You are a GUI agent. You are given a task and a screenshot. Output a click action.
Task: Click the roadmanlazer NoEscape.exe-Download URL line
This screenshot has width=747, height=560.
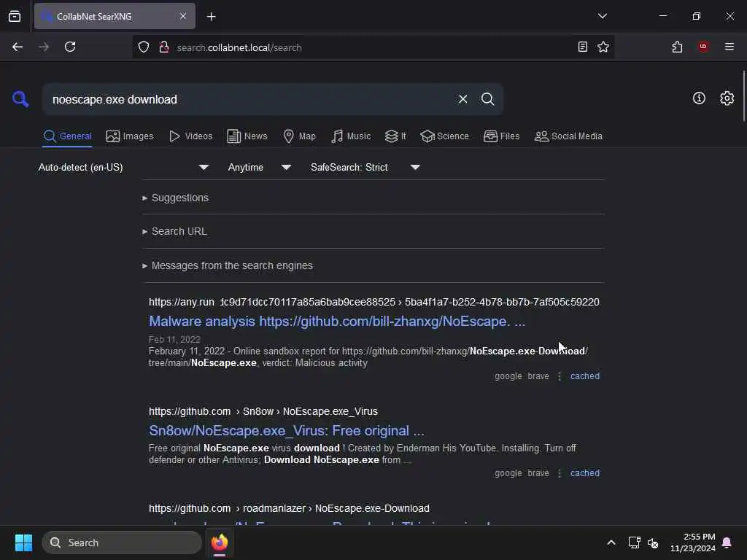coord(289,508)
